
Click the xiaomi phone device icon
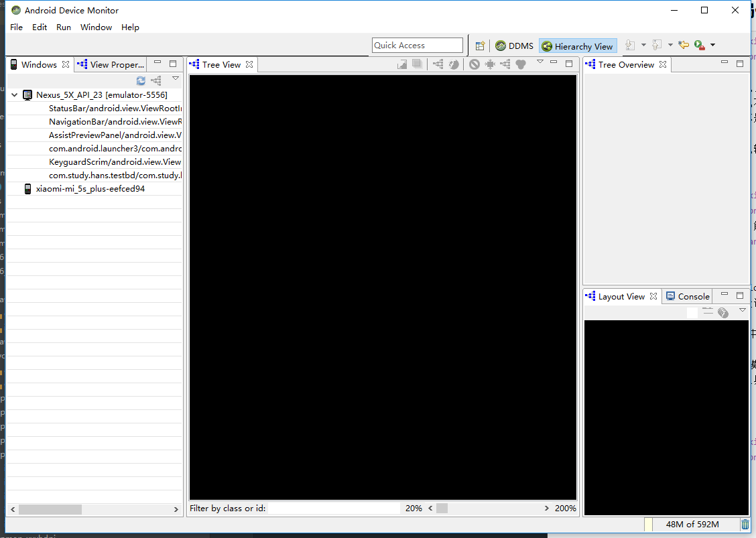(28, 189)
